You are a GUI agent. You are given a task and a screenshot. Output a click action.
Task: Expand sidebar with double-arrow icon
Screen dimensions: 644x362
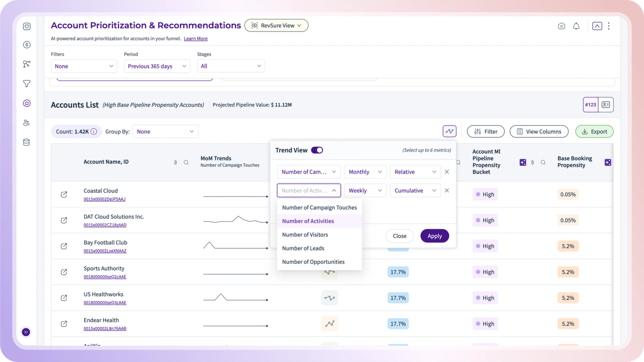[26, 332]
